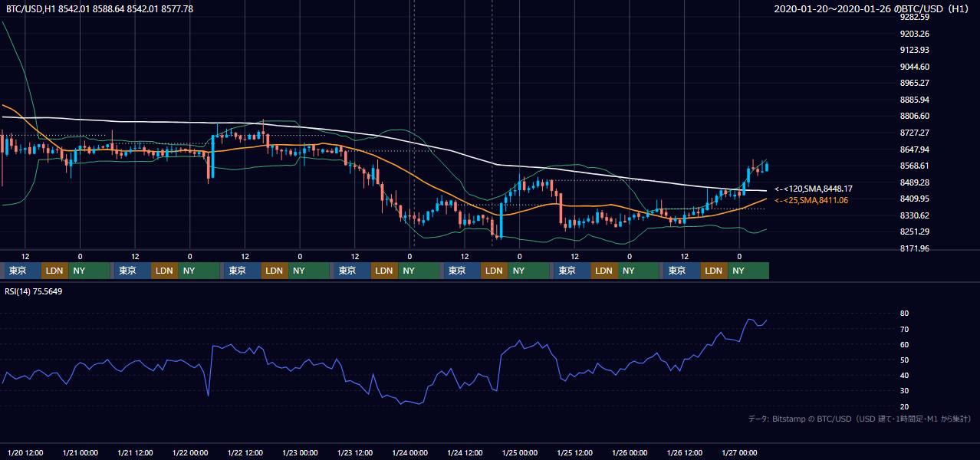Viewport: 980px width, 460px height.
Task: Click the 1/24 12:00 time axis label
Action: [x=465, y=452]
